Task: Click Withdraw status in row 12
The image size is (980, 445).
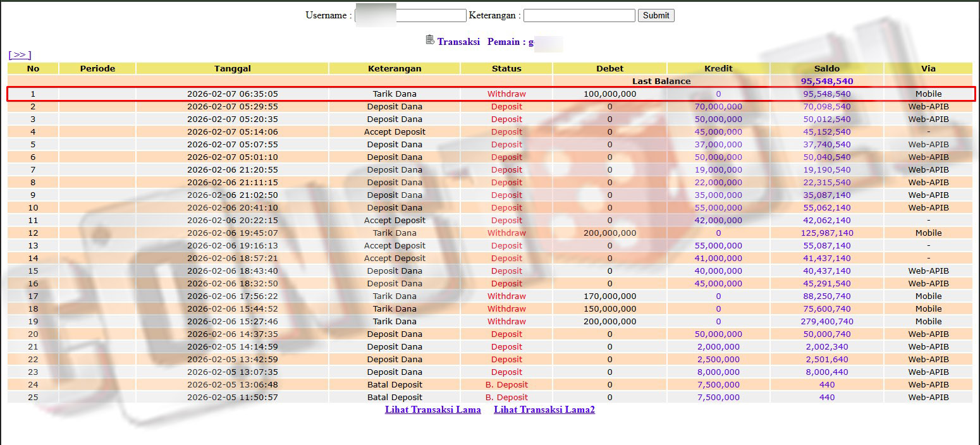Action: (x=506, y=233)
